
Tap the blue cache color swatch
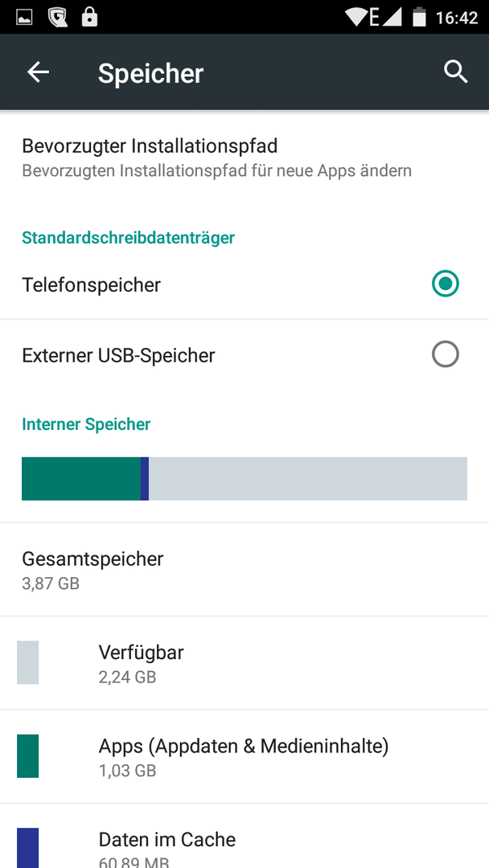27,848
